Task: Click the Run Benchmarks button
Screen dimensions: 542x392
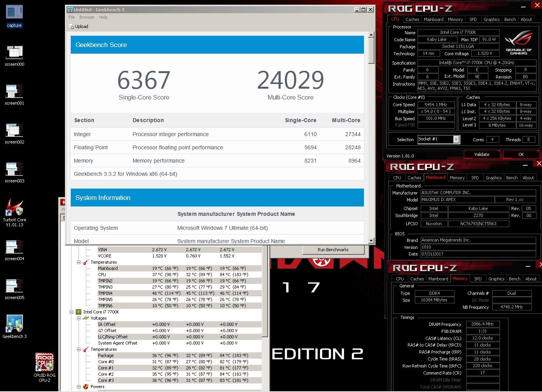Action: click(x=333, y=250)
